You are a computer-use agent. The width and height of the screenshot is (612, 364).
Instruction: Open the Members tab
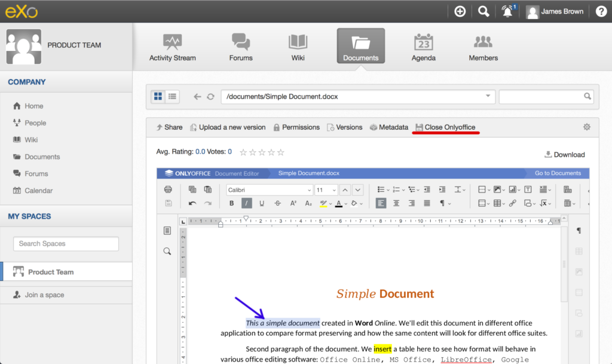(483, 47)
